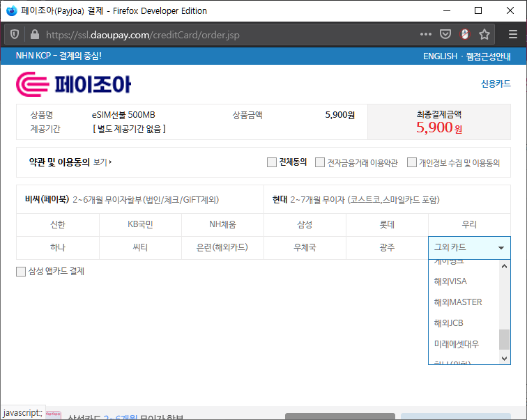
Task: Choose the 신한 card button
Action: pyautogui.click(x=58, y=224)
